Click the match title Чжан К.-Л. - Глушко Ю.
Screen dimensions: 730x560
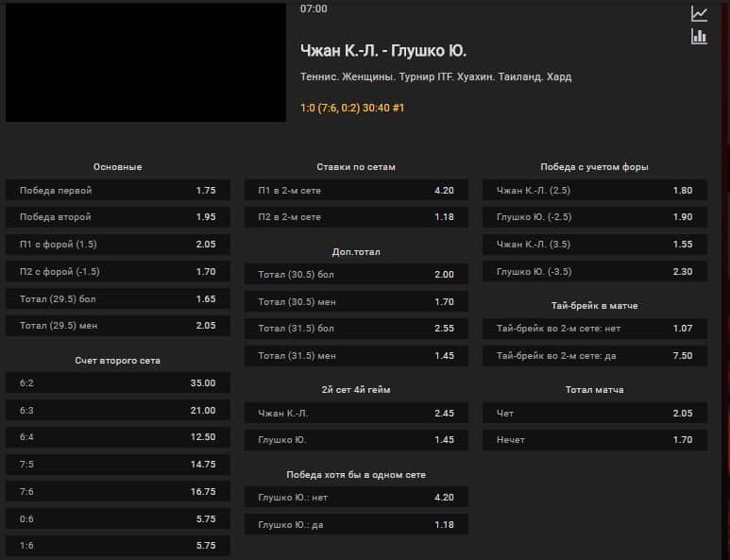click(382, 50)
